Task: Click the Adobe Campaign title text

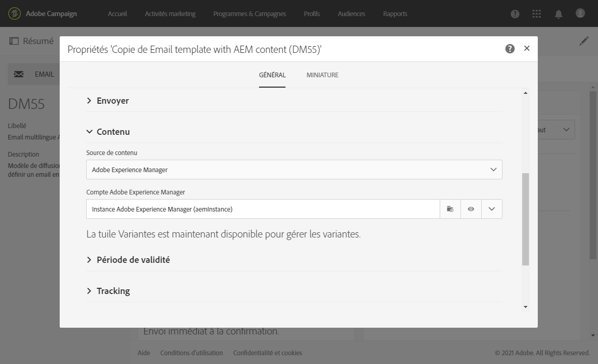Action: click(x=51, y=13)
